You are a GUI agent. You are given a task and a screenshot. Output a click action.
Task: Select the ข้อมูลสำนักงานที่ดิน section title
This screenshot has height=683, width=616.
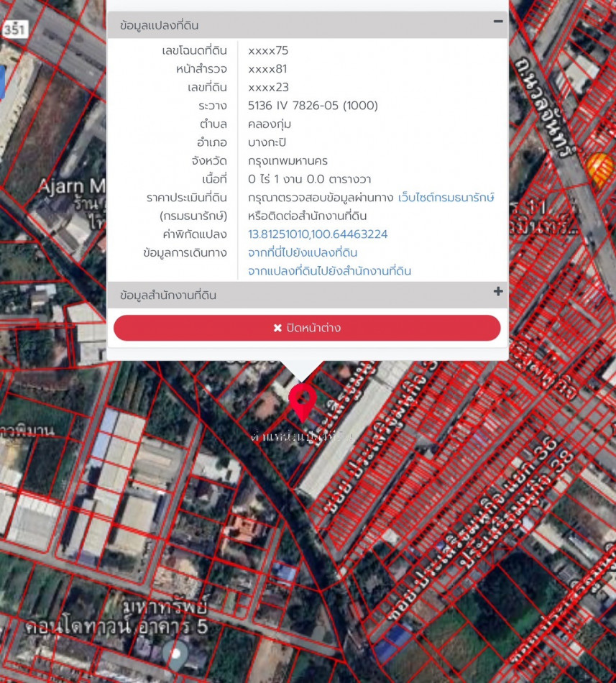tap(168, 295)
